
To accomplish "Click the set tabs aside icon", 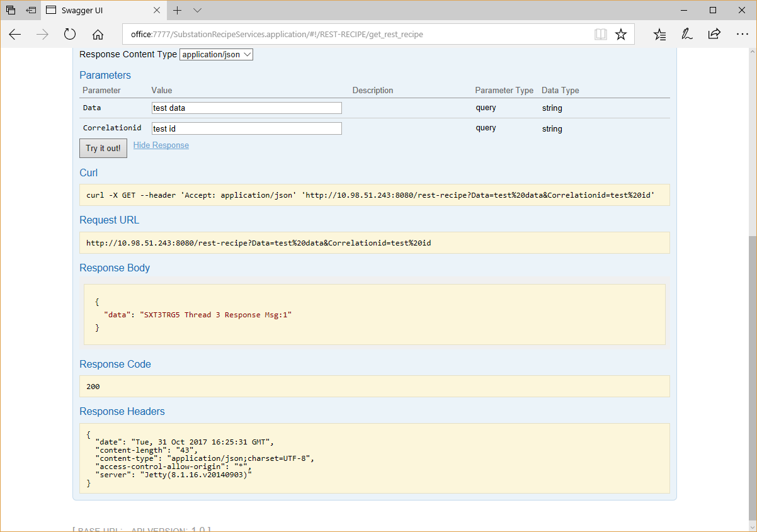I will coord(31,11).
